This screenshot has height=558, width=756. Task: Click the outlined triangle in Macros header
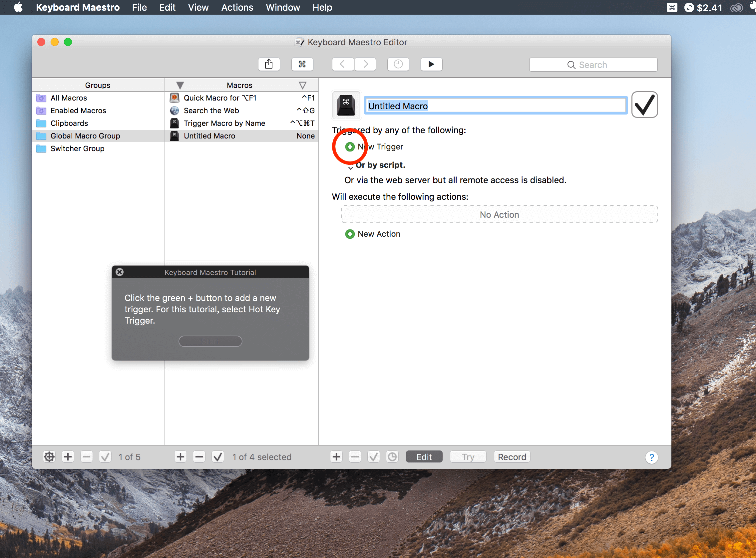click(x=303, y=86)
